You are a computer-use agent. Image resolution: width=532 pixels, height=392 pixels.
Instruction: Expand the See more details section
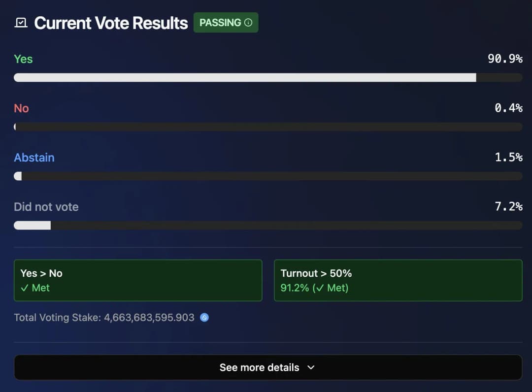268,367
